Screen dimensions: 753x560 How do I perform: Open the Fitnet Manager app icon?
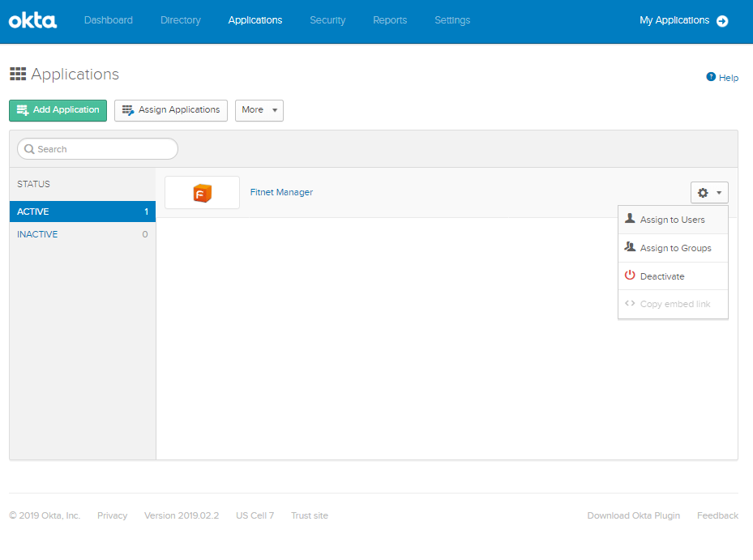[x=202, y=193]
